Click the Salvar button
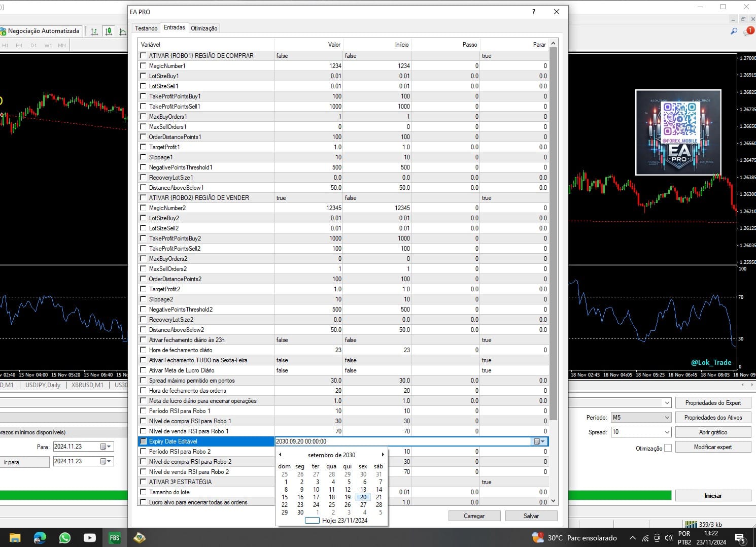The width and height of the screenshot is (756, 547). click(531, 516)
